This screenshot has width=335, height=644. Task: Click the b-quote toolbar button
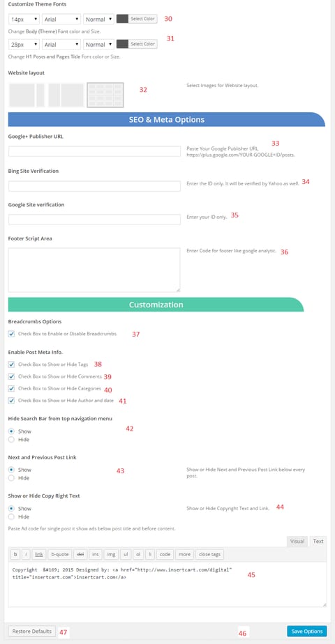pos(61,554)
